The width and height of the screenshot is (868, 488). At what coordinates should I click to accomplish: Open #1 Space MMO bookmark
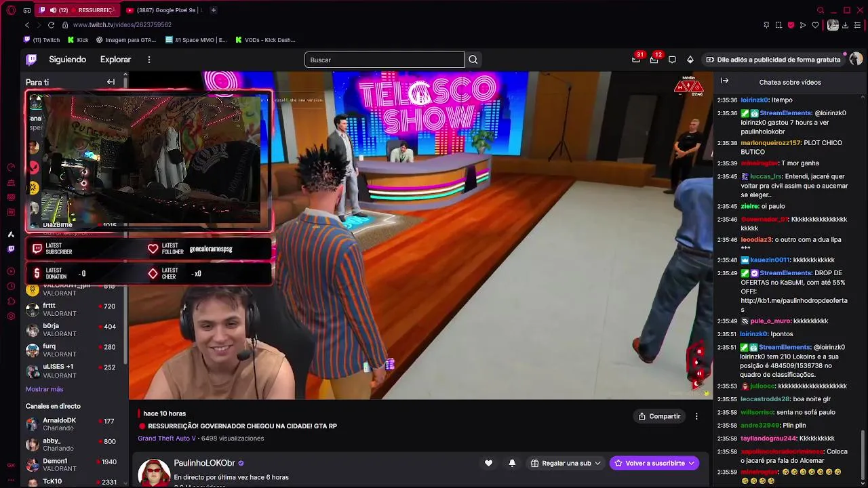click(196, 40)
